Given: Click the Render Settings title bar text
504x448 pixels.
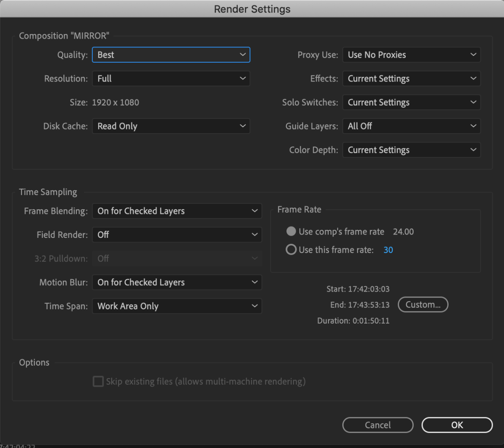Looking at the screenshot, I should pyautogui.click(x=252, y=9).
